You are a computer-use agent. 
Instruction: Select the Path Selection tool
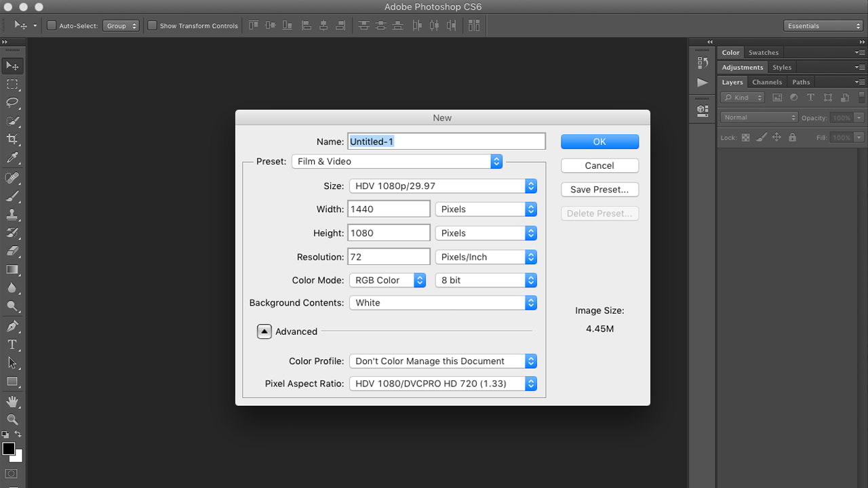point(12,363)
